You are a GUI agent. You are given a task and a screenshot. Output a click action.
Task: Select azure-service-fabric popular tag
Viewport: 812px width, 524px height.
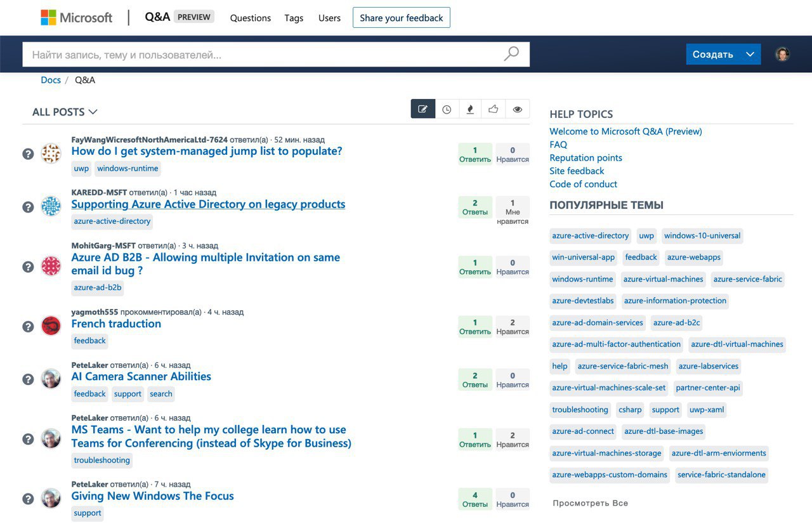(748, 279)
